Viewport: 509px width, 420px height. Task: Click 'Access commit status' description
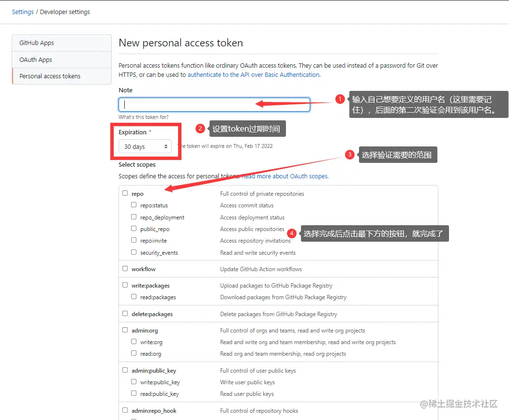(x=247, y=205)
